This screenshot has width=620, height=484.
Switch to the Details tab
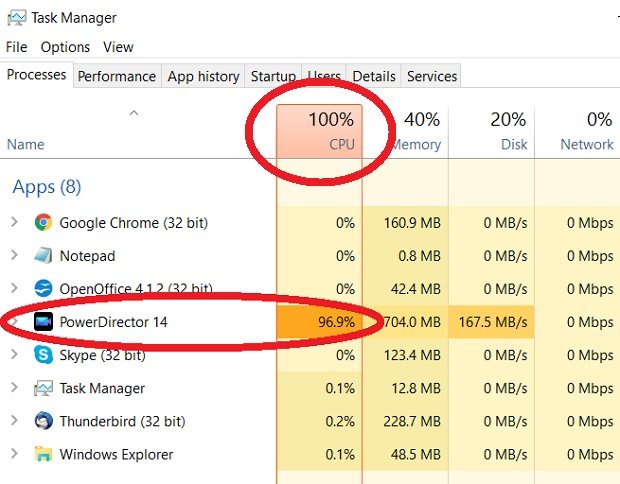[x=374, y=76]
